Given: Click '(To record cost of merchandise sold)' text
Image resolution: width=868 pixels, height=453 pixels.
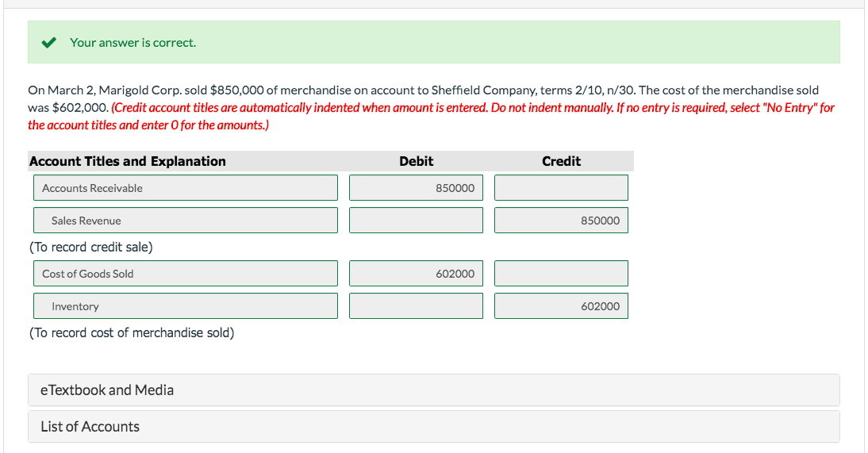Looking at the screenshot, I should point(132,333).
